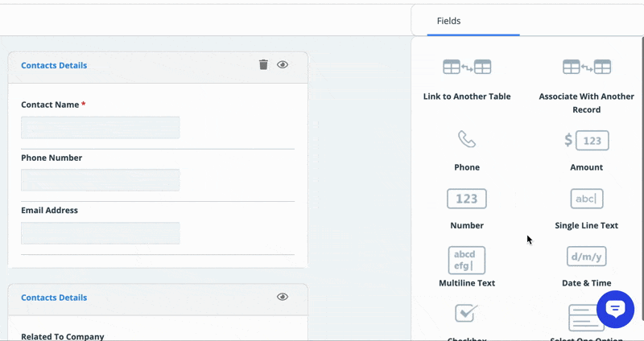644x341 pixels.
Task: Pick the Number field icon
Action: pos(467,199)
